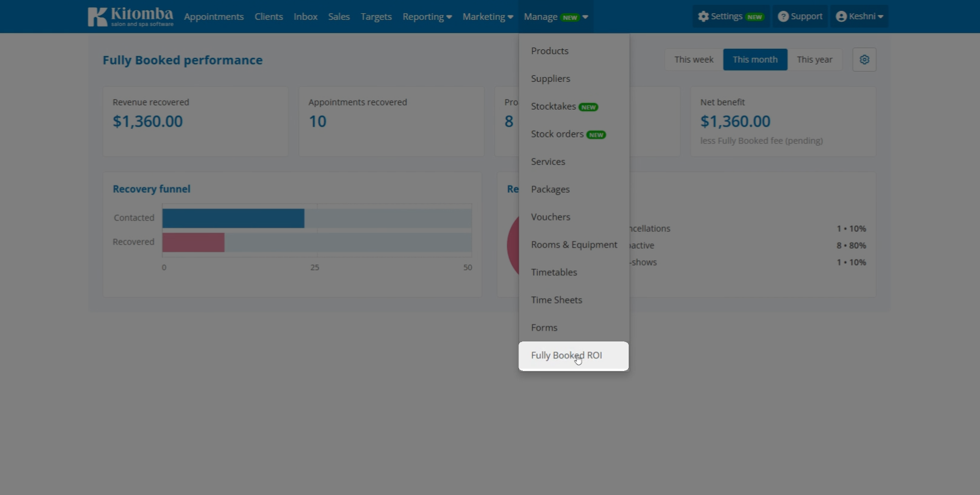Open Settings in the top bar
This screenshot has height=495, width=980.
[x=731, y=16]
